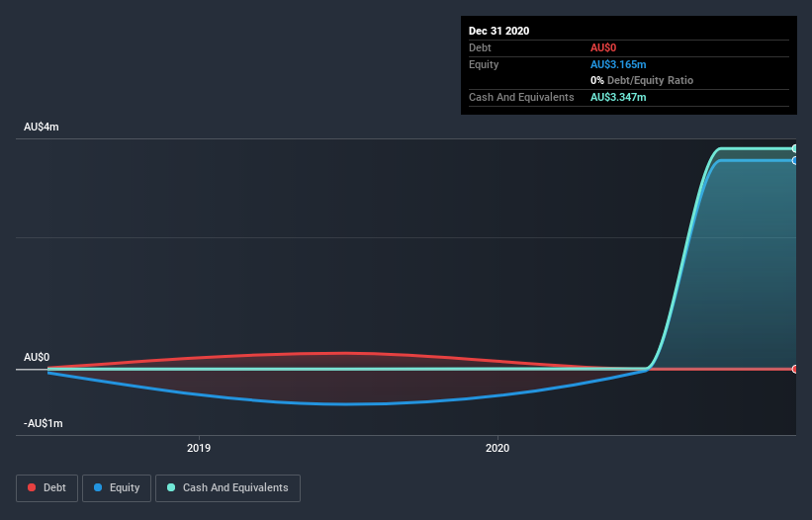Select the blue Equity end data point

[x=795, y=161]
